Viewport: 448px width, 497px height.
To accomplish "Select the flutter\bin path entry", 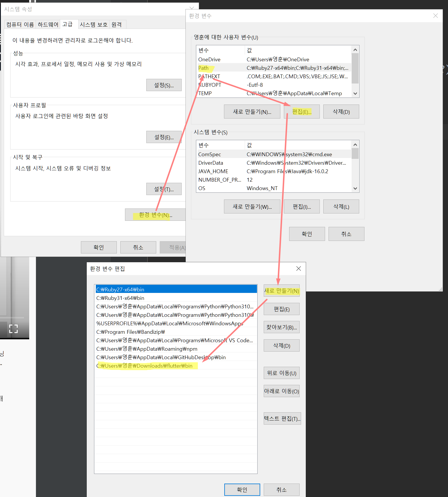I will click(x=145, y=366).
